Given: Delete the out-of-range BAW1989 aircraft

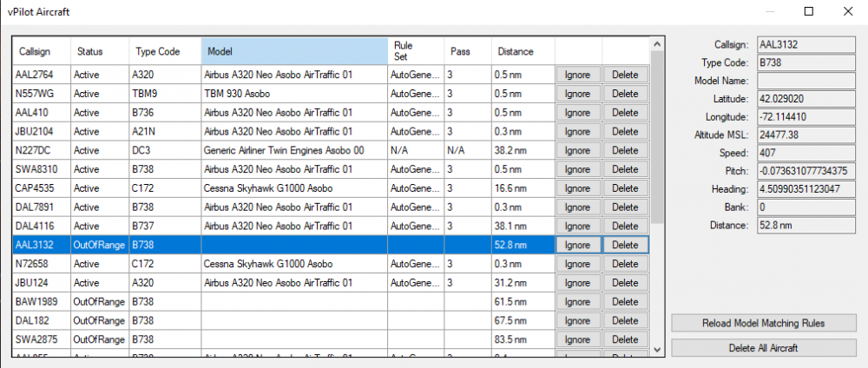Looking at the screenshot, I should 625,301.
